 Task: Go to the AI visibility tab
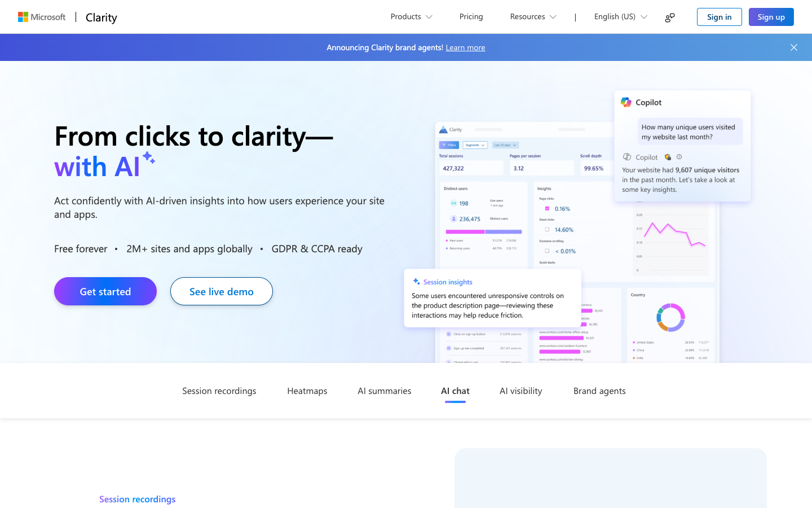click(x=521, y=391)
